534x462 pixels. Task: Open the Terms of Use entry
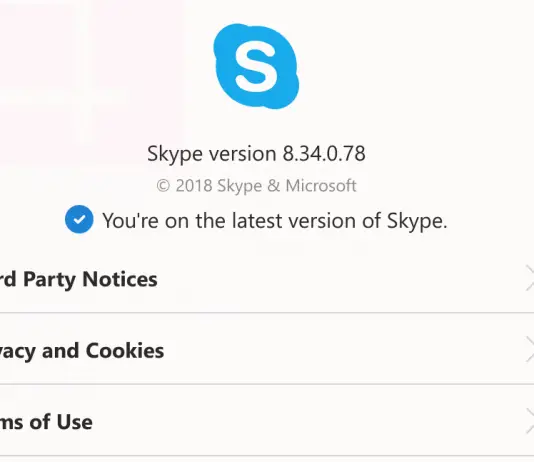tap(267, 420)
